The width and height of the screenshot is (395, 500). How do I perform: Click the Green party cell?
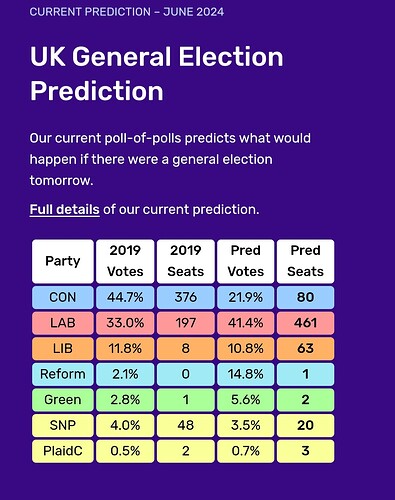(63, 400)
